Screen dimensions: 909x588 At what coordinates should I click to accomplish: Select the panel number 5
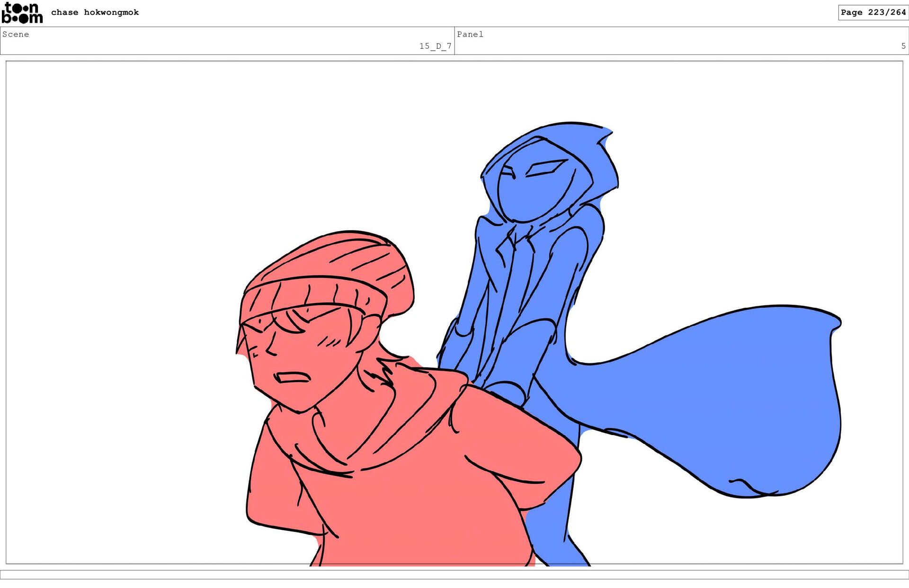[903, 46]
